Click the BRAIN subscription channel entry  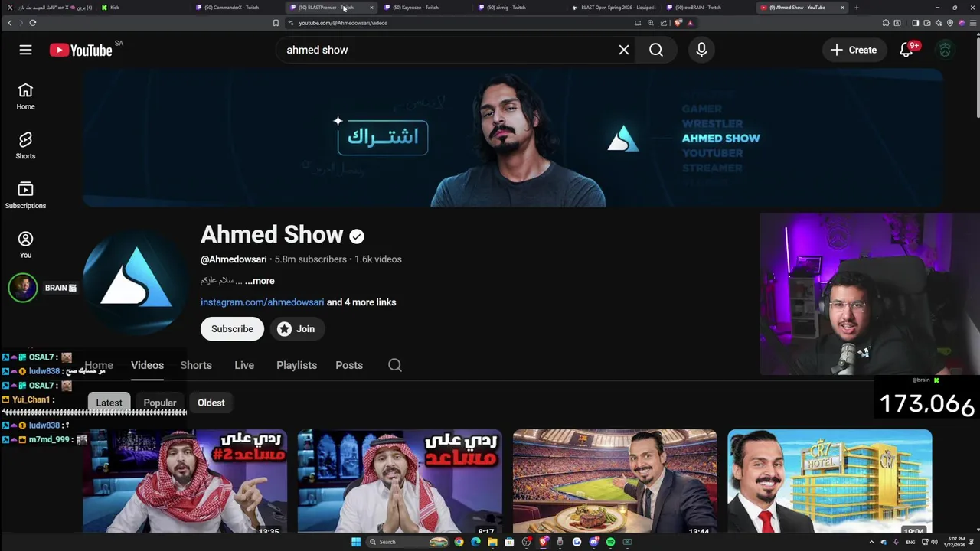[x=42, y=288]
